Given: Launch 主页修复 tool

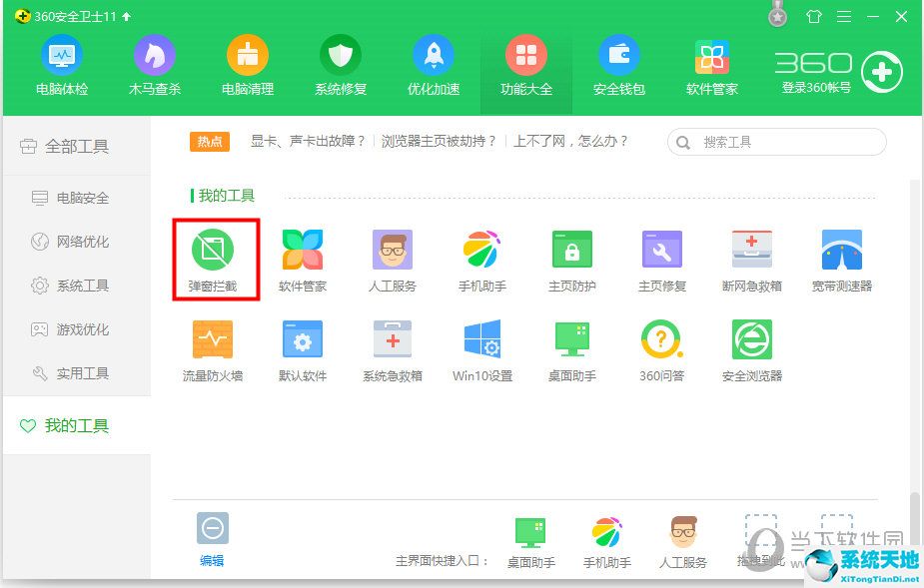Looking at the screenshot, I should point(661,260).
